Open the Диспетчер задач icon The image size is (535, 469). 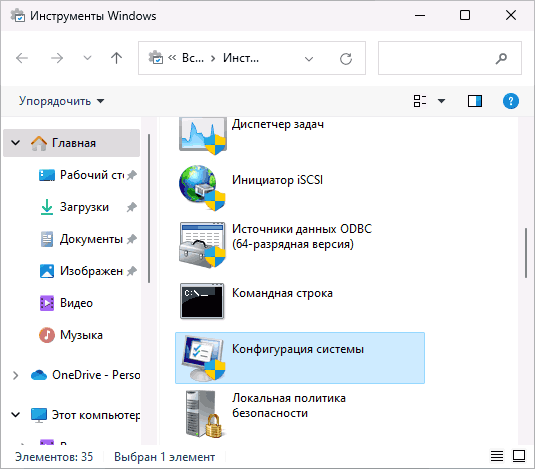pos(202,135)
